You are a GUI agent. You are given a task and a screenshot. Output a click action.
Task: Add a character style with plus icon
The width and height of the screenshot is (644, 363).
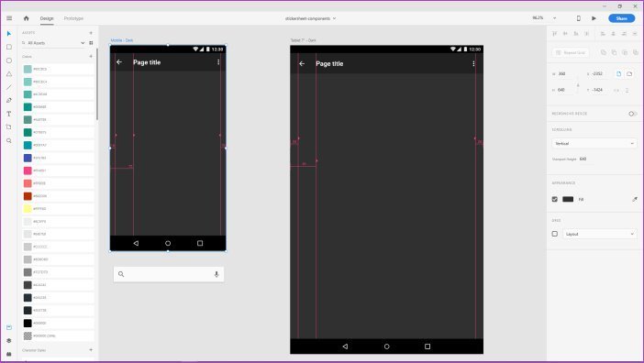[x=91, y=350]
